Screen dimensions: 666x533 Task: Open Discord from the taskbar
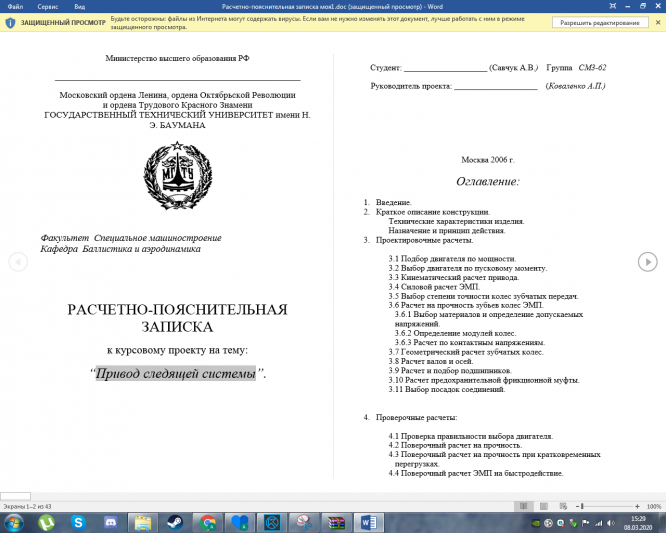[x=110, y=522]
